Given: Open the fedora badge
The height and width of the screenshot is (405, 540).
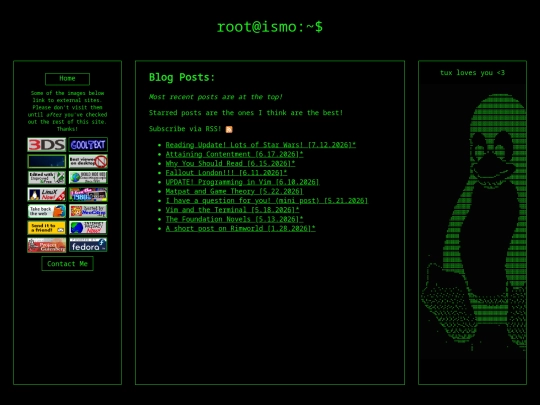Looking at the screenshot, I should (88, 245).
